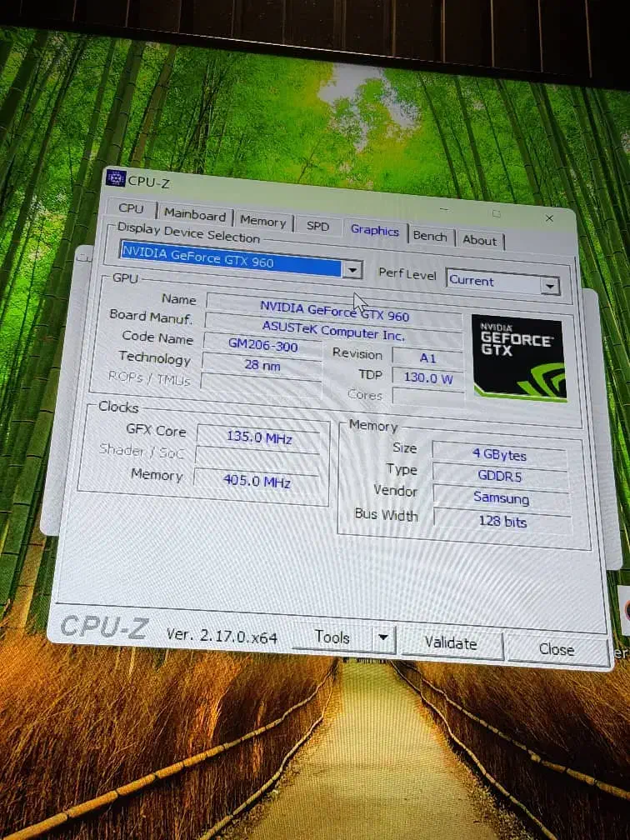The height and width of the screenshot is (840, 630).
Task: Click the GPU Name field value
Action: [x=334, y=311]
